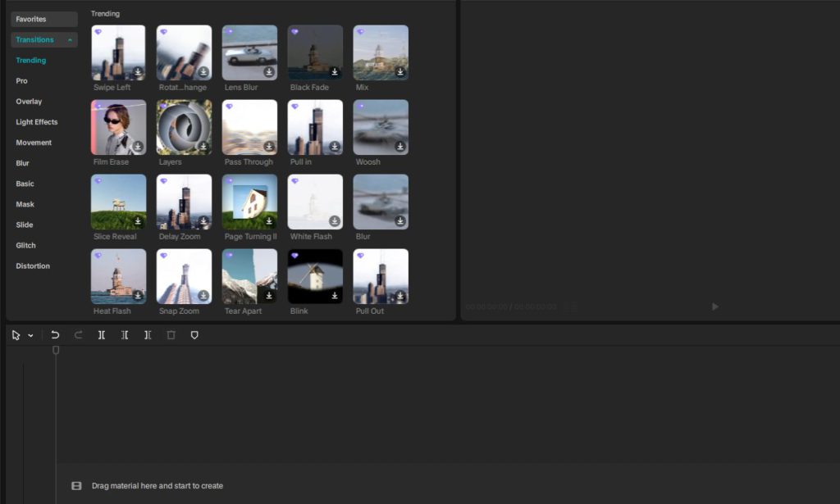Viewport: 840px width, 504px height.
Task: Click download icon on Lens Blur transition
Action: click(x=269, y=72)
